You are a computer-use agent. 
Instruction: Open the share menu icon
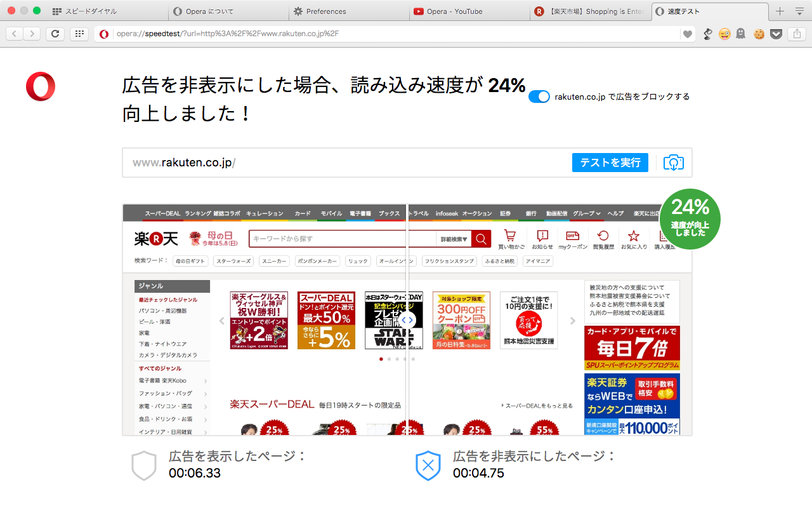click(796, 34)
